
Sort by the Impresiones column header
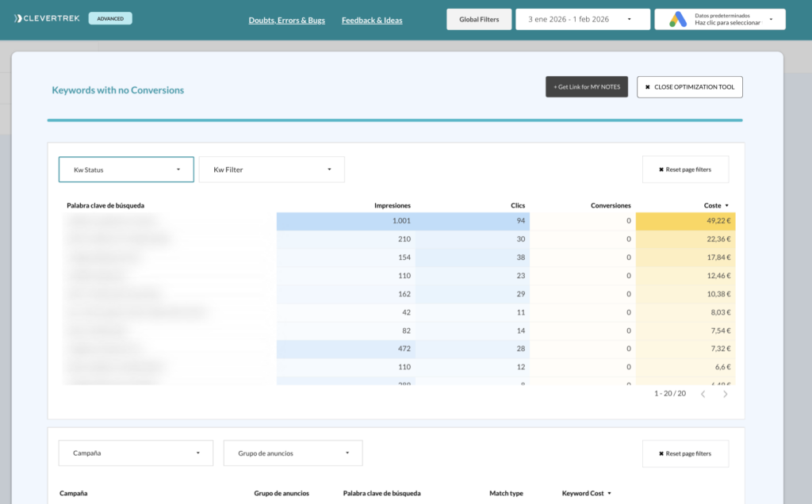click(x=392, y=206)
